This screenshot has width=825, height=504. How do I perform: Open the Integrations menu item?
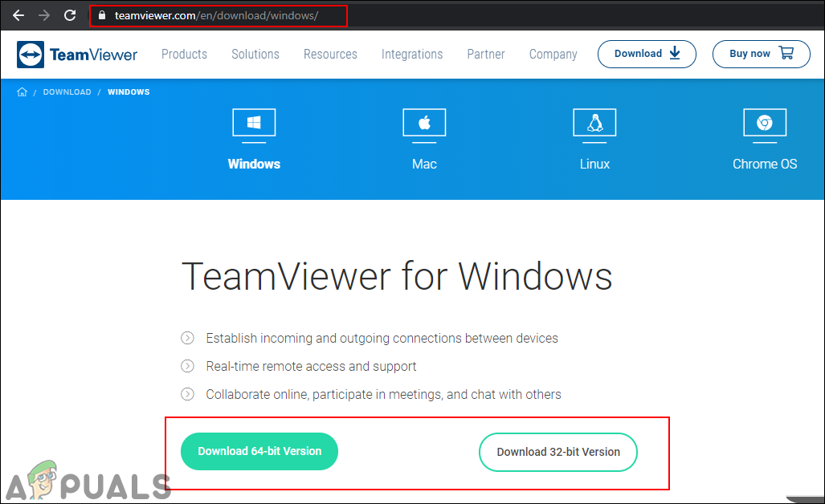point(412,54)
